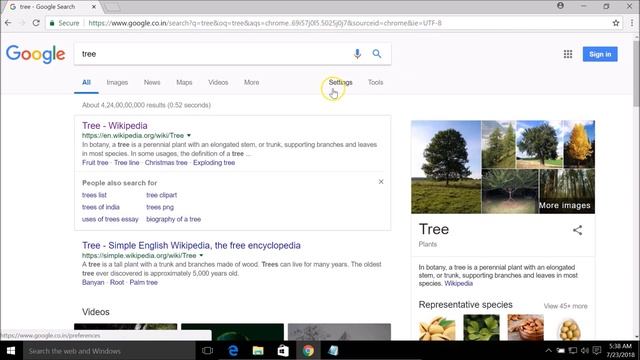This screenshot has height=360, width=640.
Task: Click the Chrome profile avatar icon
Action: pos(560,6)
